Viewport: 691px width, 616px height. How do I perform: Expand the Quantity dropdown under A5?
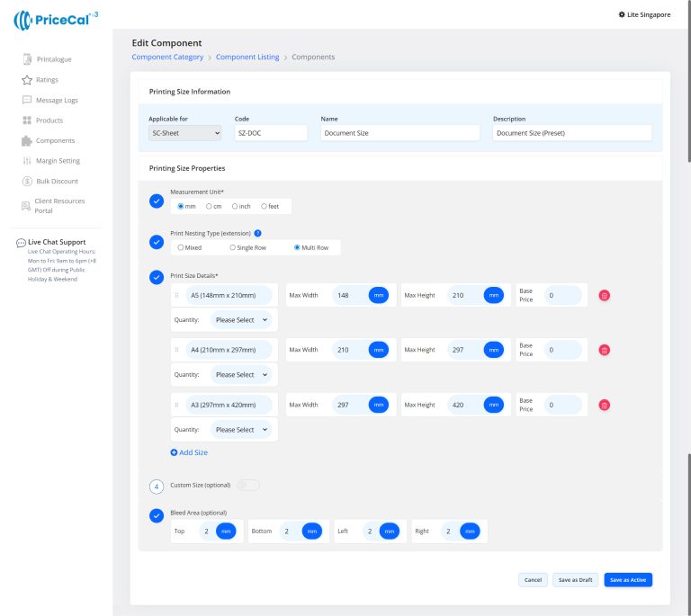[x=241, y=320]
